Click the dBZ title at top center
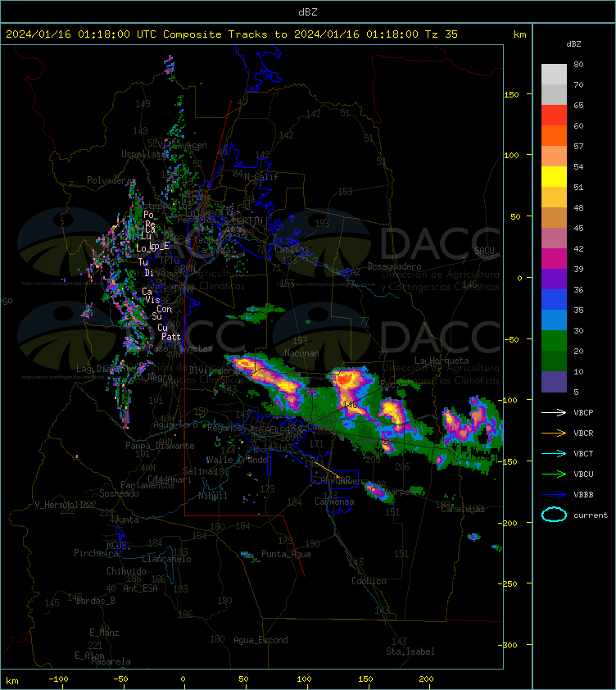 pos(307,12)
